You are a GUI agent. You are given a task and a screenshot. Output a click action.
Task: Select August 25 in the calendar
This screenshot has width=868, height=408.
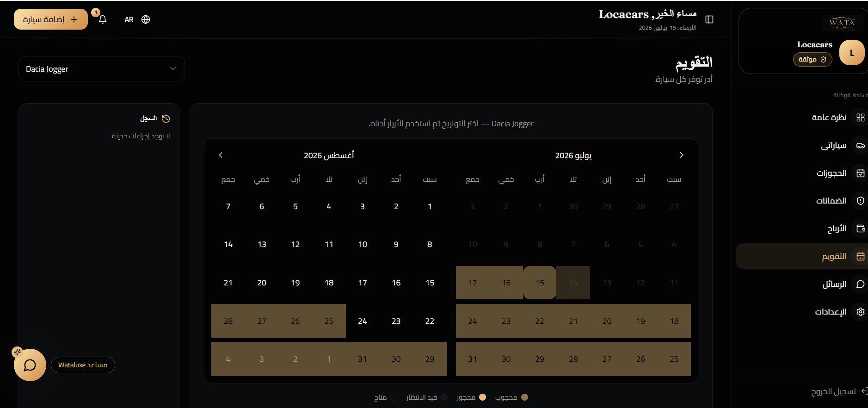click(x=329, y=321)
